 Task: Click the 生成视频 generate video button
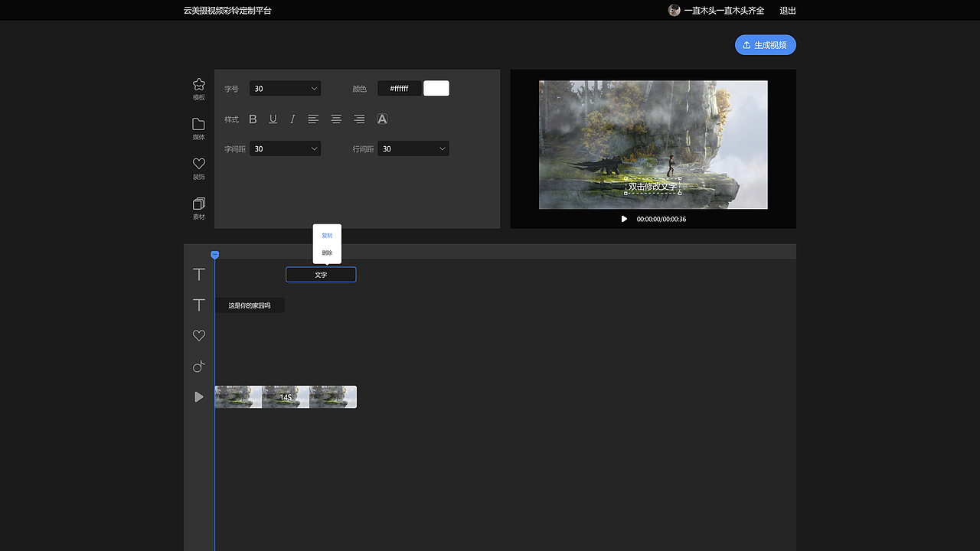click(x=766, y=45)
